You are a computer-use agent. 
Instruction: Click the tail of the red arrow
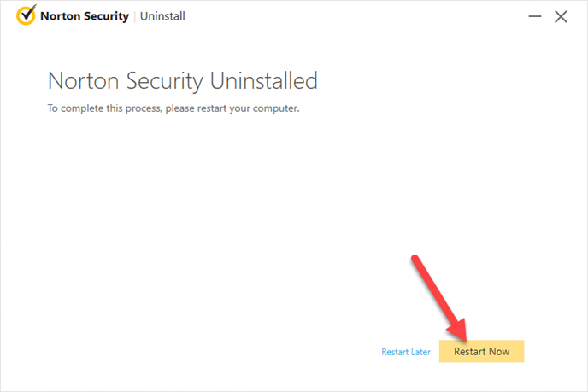(x=417, y=260)
